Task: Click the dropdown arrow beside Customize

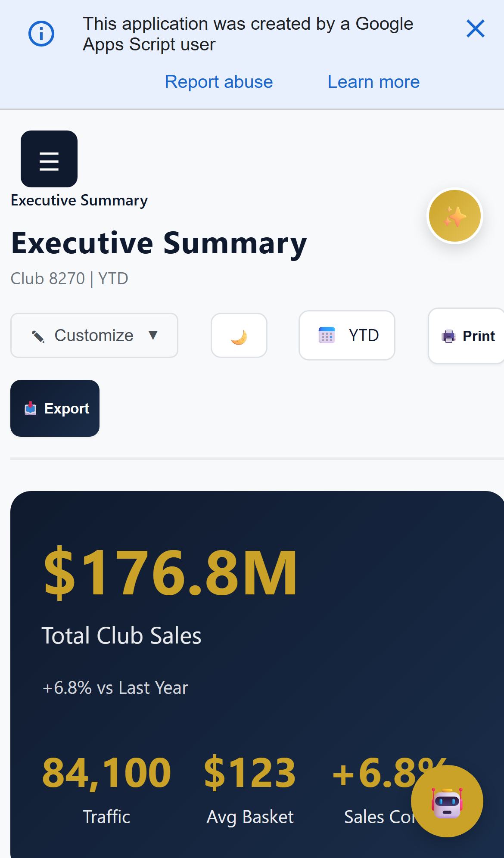Action: click(x=154, y=335)
